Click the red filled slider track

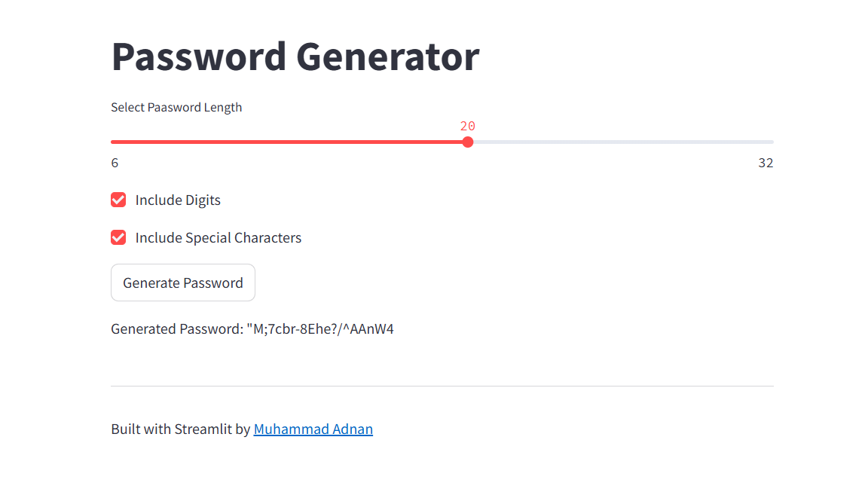tap(286, 142)
